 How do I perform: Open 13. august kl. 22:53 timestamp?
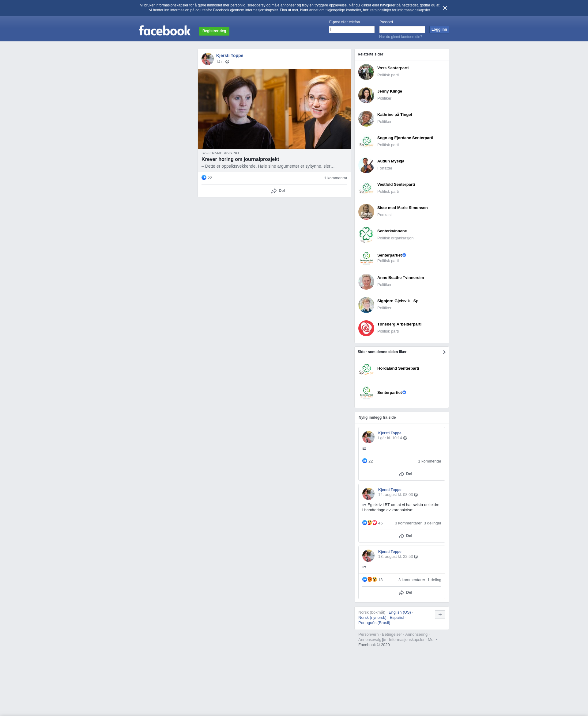pyautogui.click(x=395, y=557)
